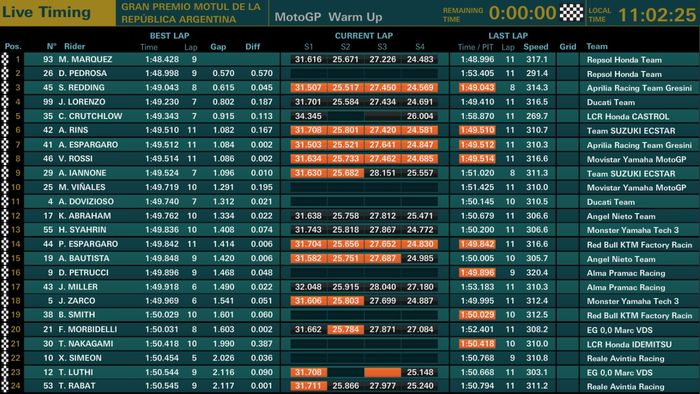Click Miller's S4 time 27.180

(x=420, y=286)
